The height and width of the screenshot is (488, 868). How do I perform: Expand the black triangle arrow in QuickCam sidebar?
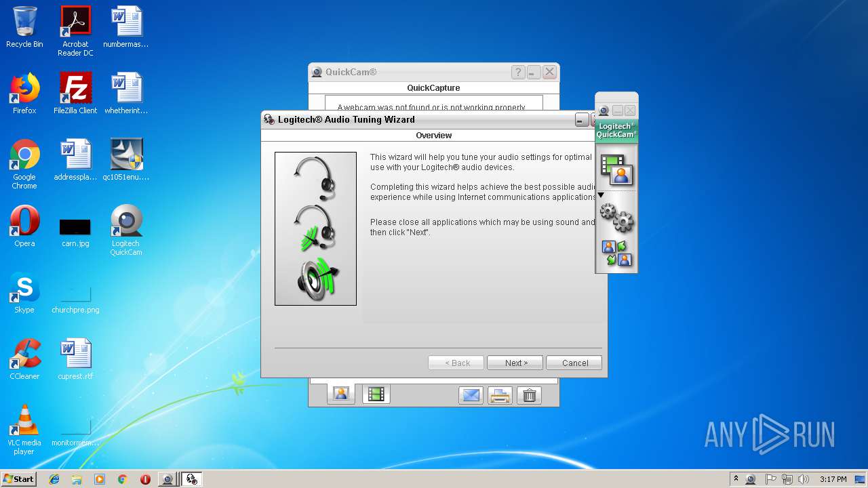pyautogui.click(x=601, y=195)
